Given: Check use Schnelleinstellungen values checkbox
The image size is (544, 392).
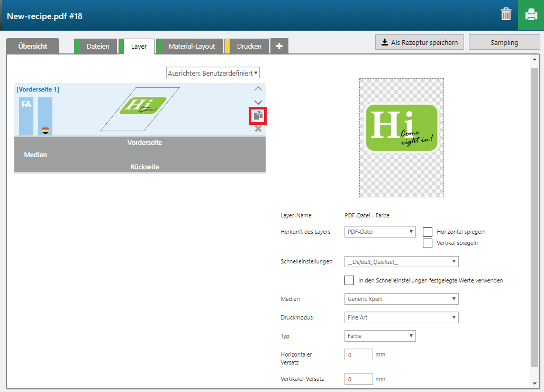Looking at the screenshot, I should [x=349, y=280].
